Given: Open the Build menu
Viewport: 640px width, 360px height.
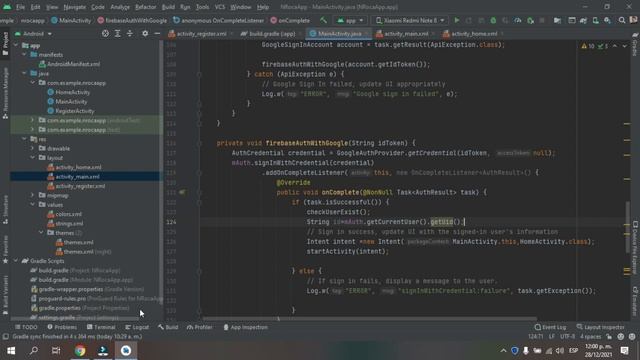Looking at the screenshot, I should [168, 7].
